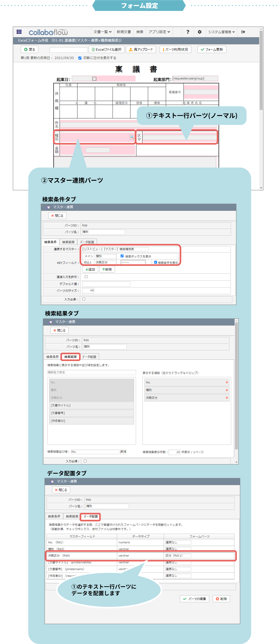Focus デフォルト値 input field
Image resolution: width=279 pixels, height=644 pixels.
pos(106,284)
